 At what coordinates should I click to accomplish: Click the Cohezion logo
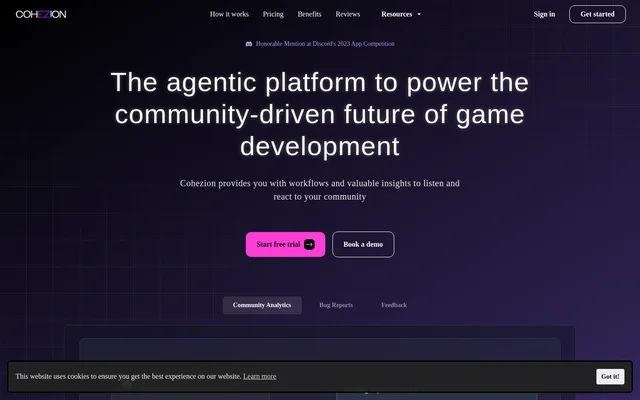pos(41,14)
